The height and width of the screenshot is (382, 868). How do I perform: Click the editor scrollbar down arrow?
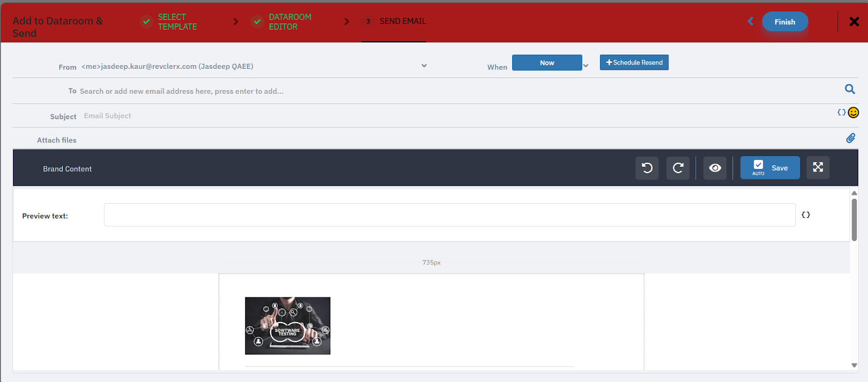point(854,365)
